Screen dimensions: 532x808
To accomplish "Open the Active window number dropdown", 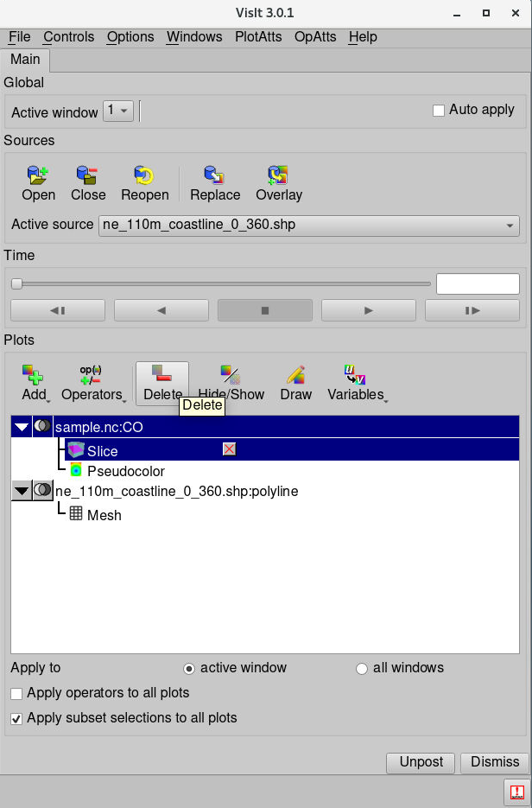I will coord(117,111).
